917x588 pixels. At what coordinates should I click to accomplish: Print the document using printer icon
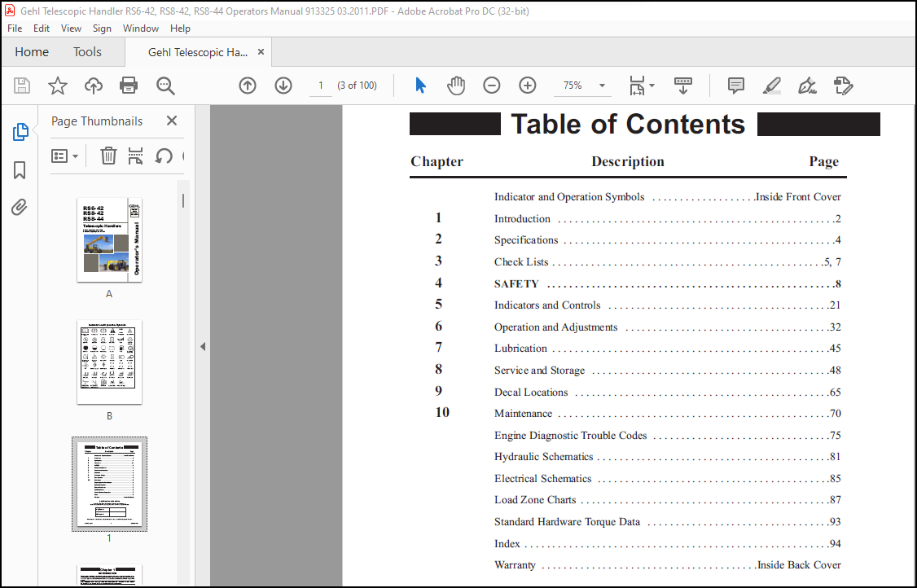point(129,86)
